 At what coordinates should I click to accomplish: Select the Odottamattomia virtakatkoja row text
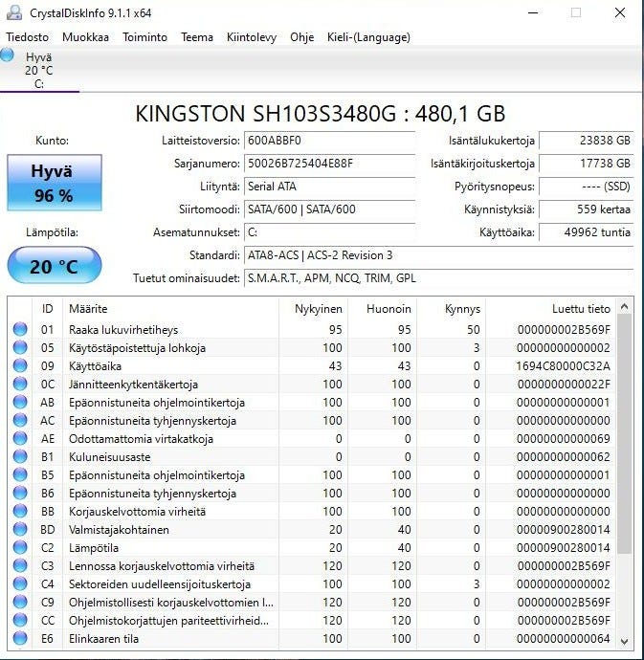pos(141,439)
